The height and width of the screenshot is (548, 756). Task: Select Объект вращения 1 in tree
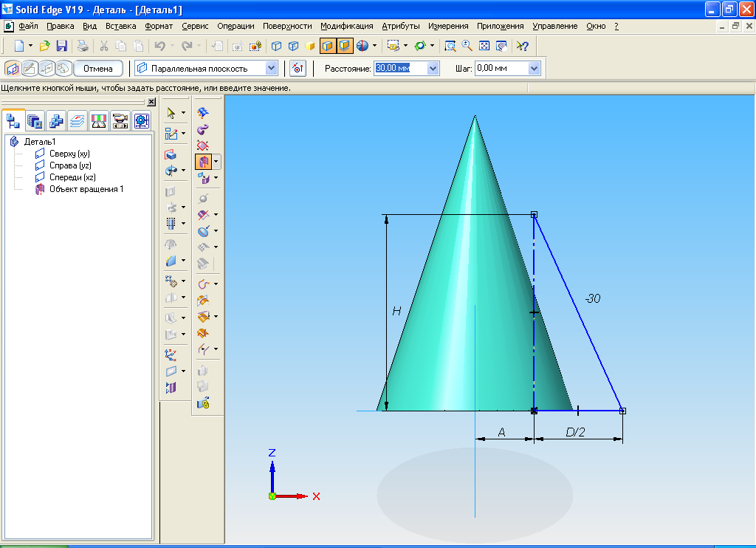[86, 189]
